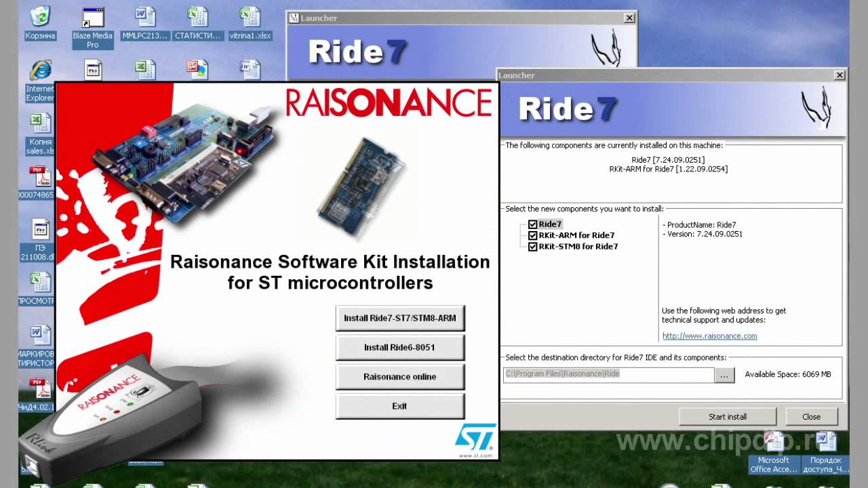
Task: Select RKit-ARM for Ride7 tree entry
Action: pyautogui.click(x=576, y=235)
